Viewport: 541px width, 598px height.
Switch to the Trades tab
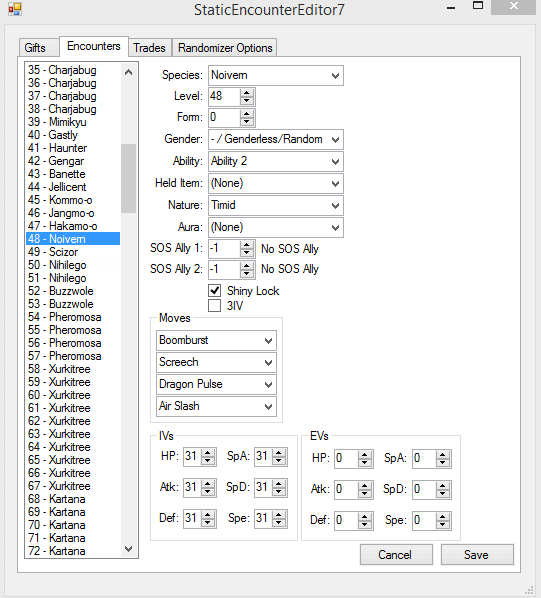(149, 48)
